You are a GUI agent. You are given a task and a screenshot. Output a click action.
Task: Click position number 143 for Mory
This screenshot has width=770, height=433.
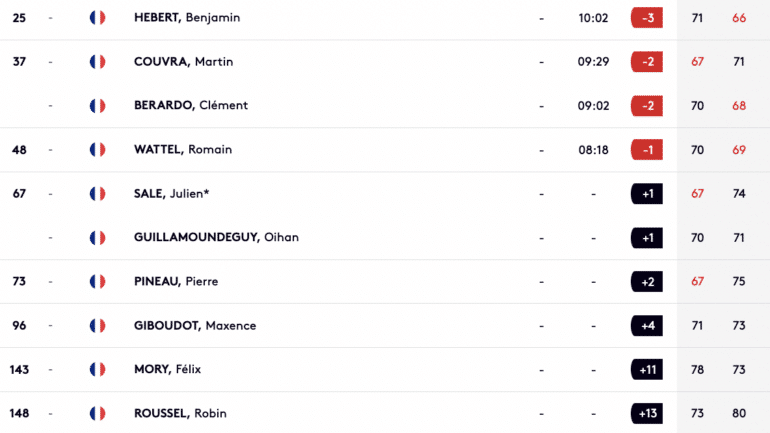(20, 370)
